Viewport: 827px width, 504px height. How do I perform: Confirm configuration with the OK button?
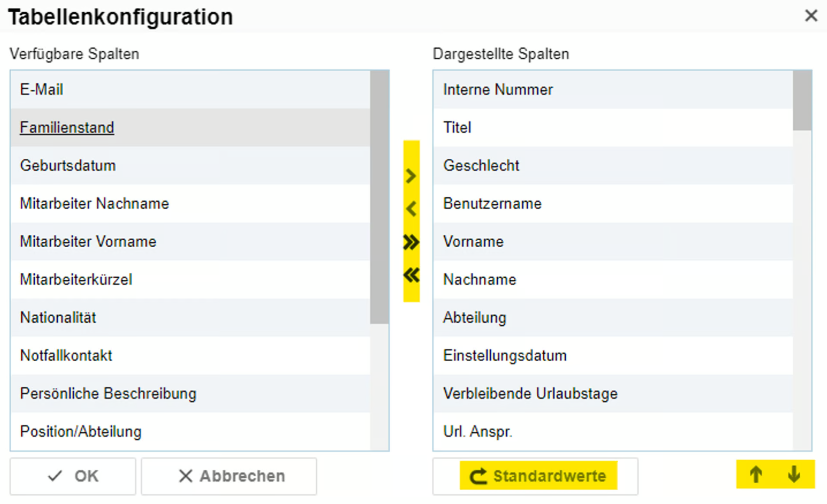pyautogui.click(x=73, y=476)
